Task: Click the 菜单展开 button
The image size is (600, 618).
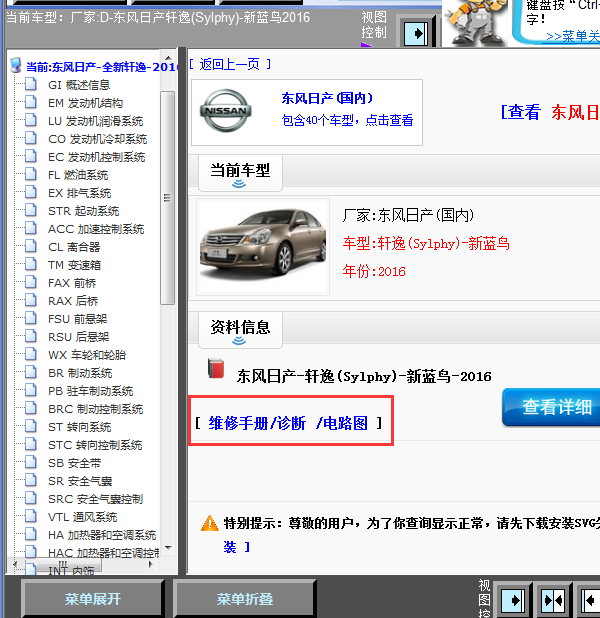Action: [93, 599]
